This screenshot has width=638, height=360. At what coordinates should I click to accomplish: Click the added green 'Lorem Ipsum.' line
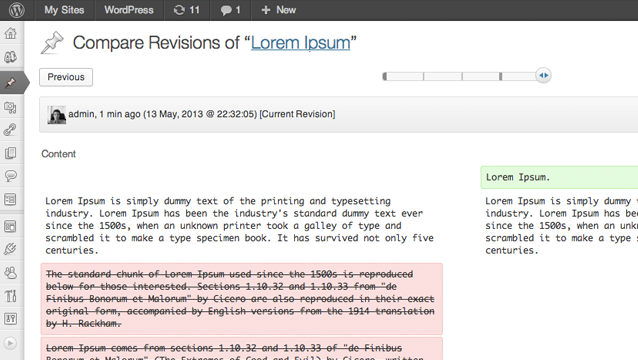559,177
